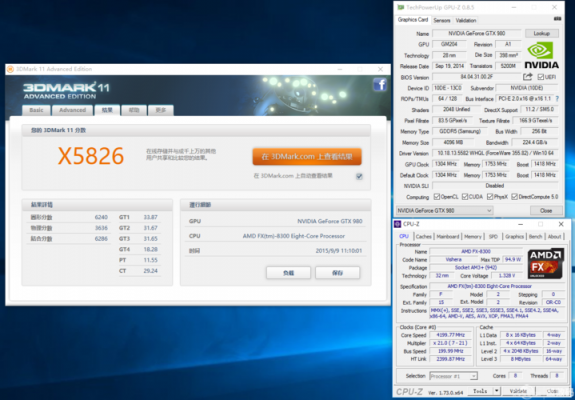Click the CPU-Z Code Name value Vishera
The width and height of the screenshot is (575, 400).
coord(453,260)
